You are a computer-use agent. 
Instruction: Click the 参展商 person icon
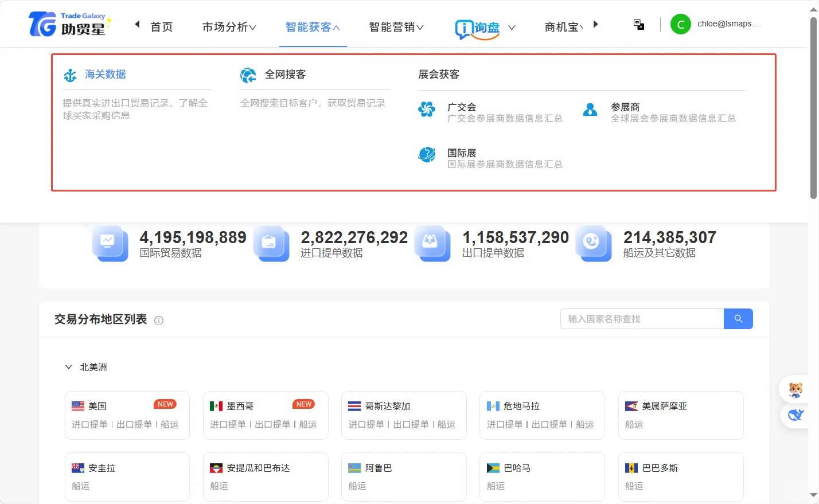point(590,110)
